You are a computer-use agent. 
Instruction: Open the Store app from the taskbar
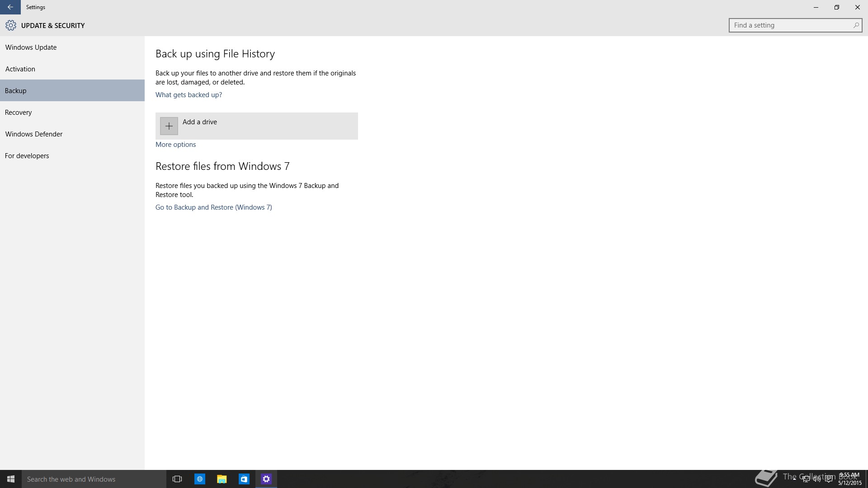click(244, 479)
